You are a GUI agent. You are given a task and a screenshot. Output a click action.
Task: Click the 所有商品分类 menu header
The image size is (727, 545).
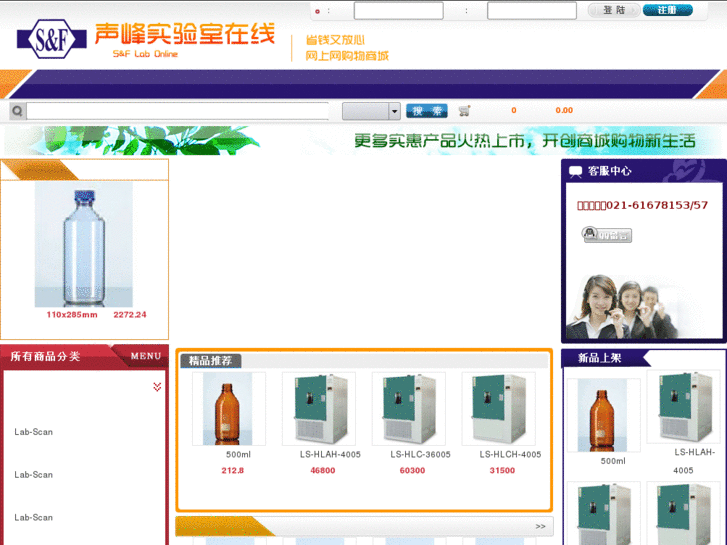[45, 356]
